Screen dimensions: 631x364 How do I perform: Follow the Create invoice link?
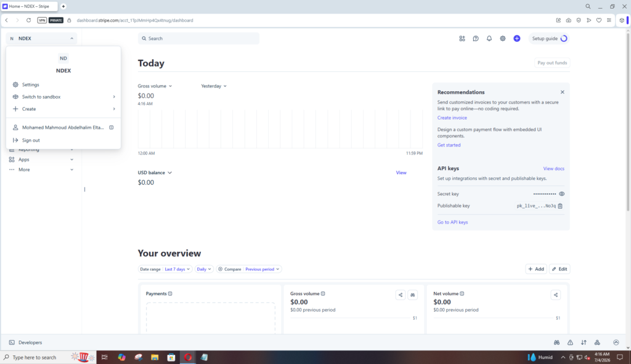(x=452, y=118)
